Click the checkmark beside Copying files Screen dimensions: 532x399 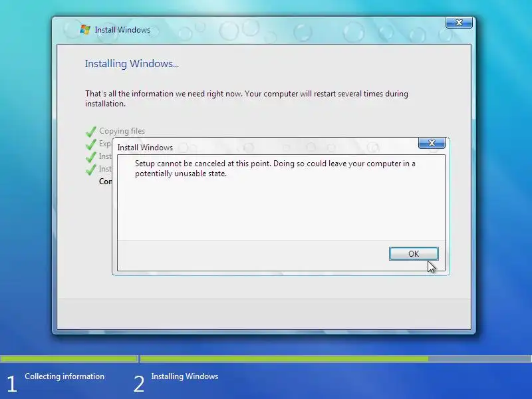coord(91,131)
